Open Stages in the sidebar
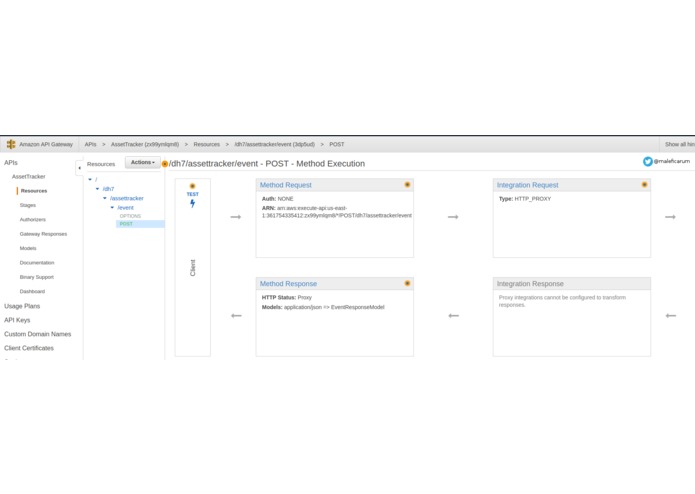Image resolution: width=695 pixels, height=494 pixels. [27, 205]
